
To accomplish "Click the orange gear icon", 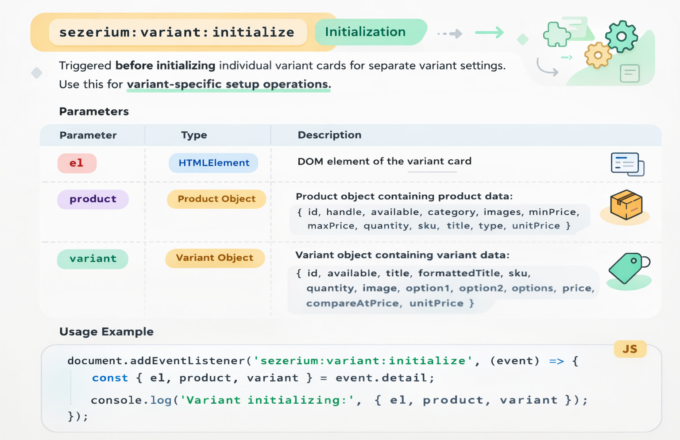I will (598, 54).
